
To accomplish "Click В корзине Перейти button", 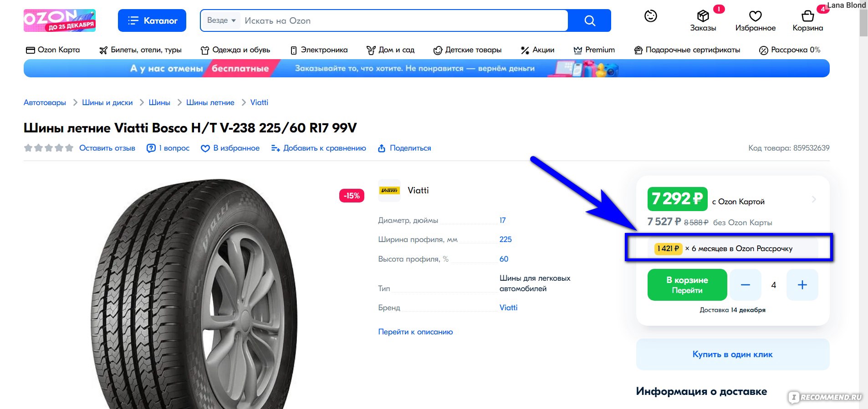I will pyautogui.click(x=687, y=285).
